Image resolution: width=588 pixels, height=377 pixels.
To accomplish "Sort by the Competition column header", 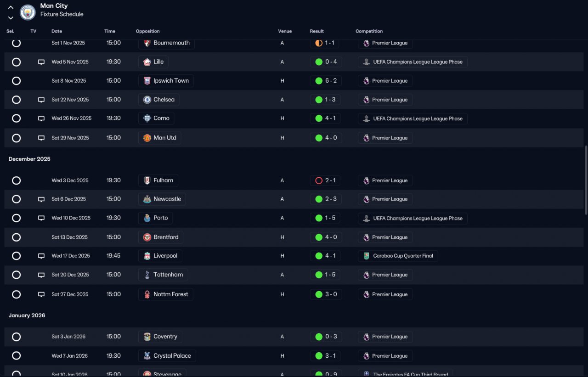I will 369,31.
